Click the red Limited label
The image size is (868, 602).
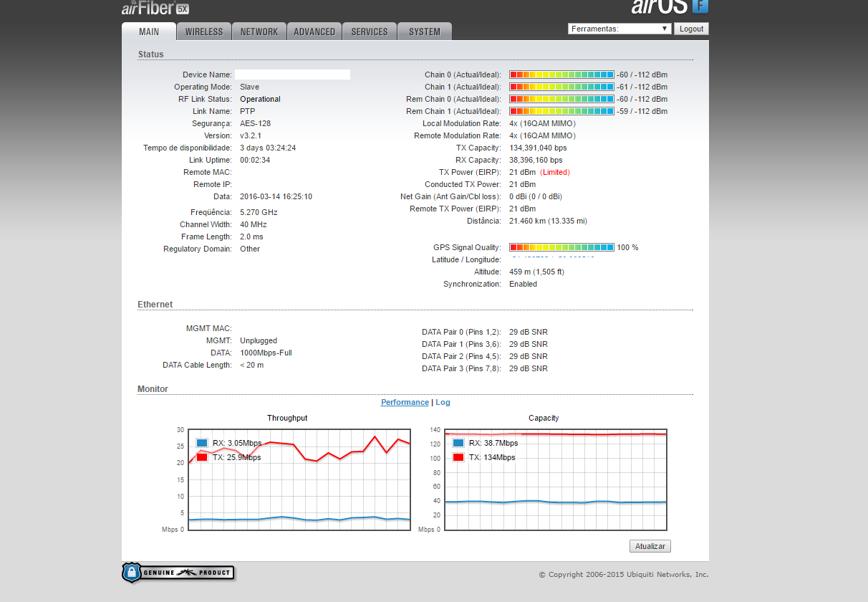click(x=555, y=172)
